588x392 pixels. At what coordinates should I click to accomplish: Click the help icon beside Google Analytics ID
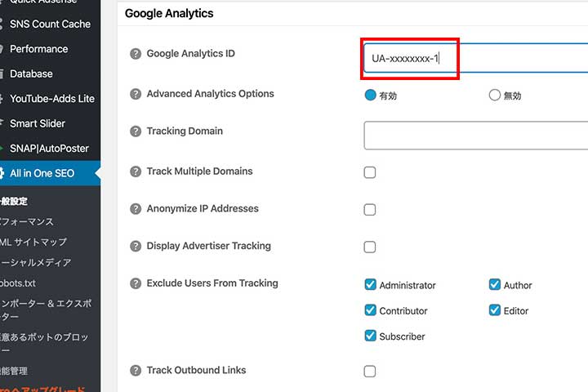point(136,54)
